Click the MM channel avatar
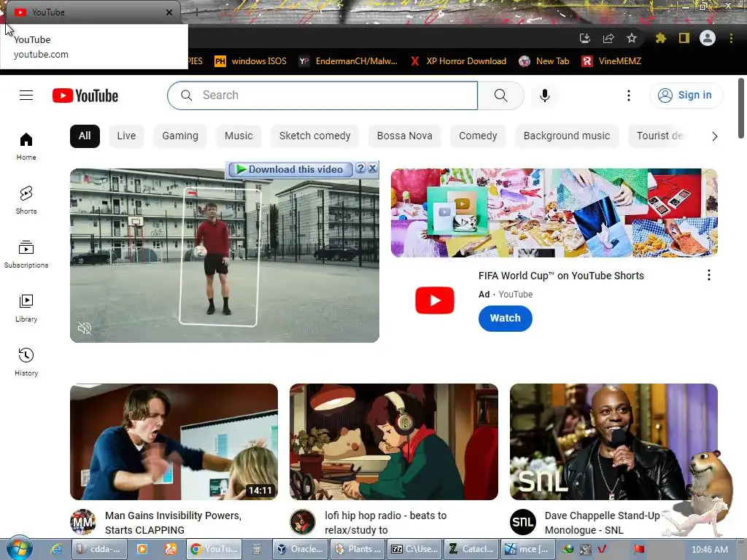Image resolution: width=747 pixels, height=560 pixels. click(83, 522)
